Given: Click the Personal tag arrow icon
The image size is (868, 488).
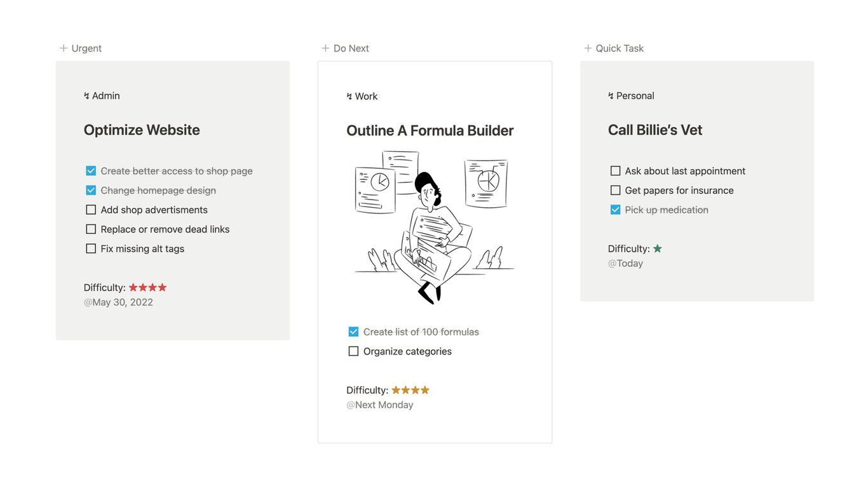Looking at the screenshot, I should [x=611, y=96].
